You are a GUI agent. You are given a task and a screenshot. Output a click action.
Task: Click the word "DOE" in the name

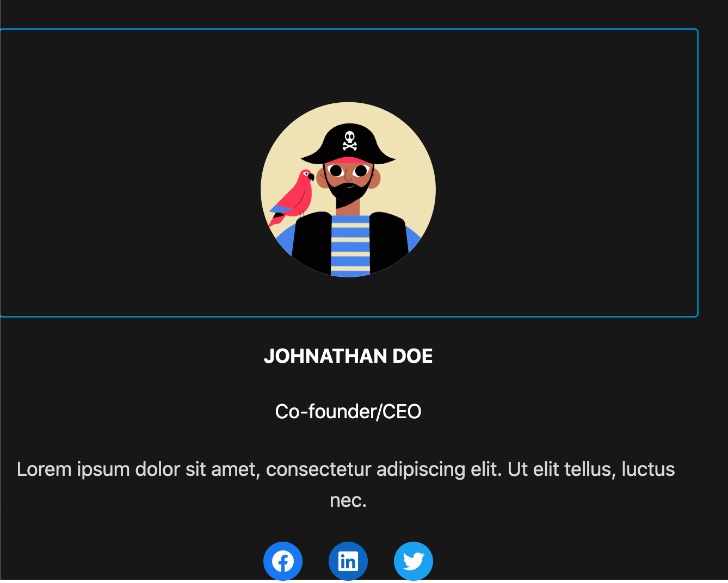[x=412, y=356]
